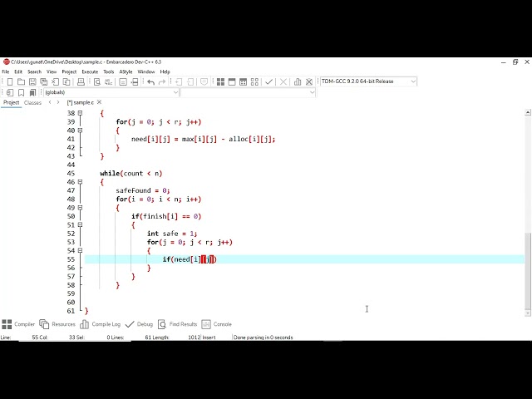Click the Stop execution X icon
The image size is (532, 399).
(x=283, y=81)
